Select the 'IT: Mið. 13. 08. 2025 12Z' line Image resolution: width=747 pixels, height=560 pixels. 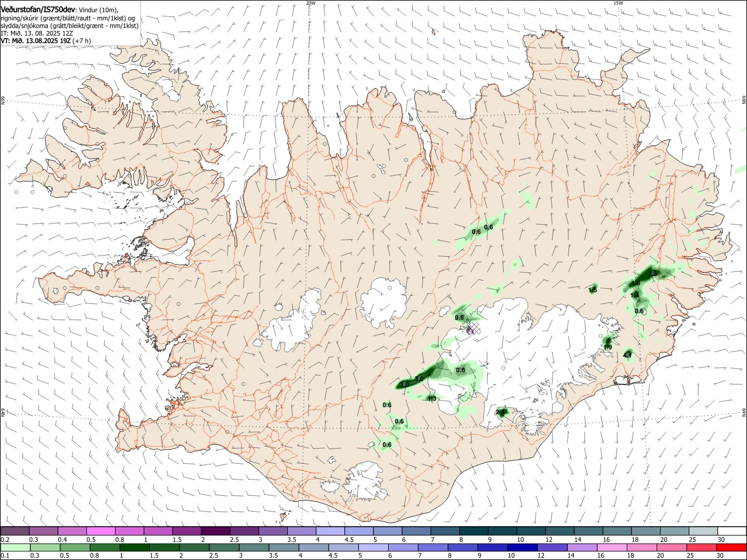click(x=36, y=33)
